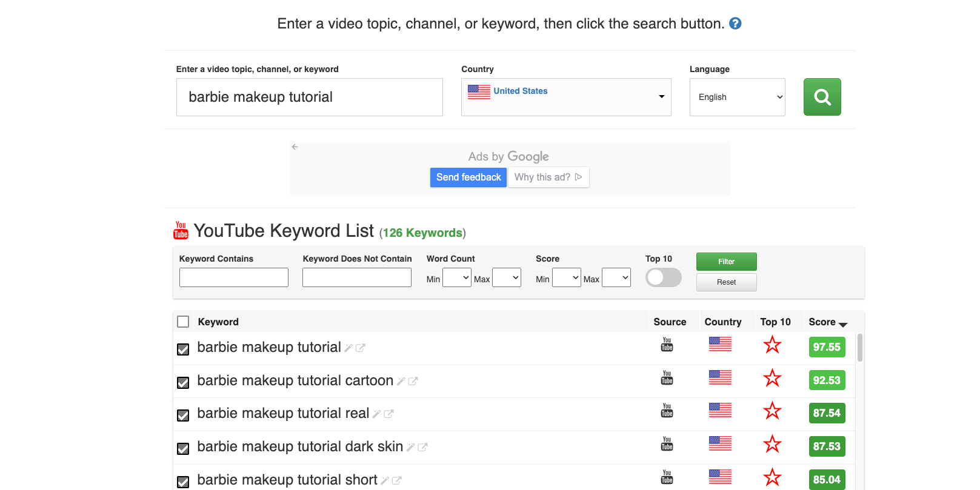Open the Score Max dropdown
Screen dimensions: 980x490
coord(616,277)
